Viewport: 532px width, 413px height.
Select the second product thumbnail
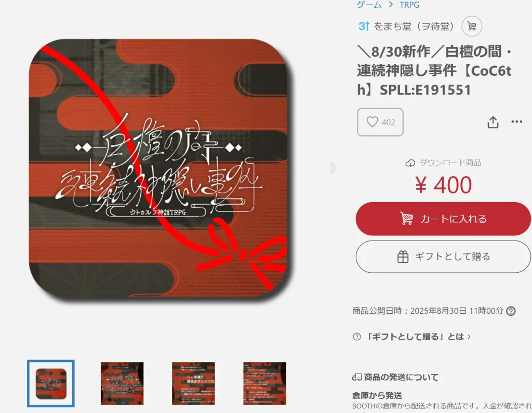[x=122, y=383]
